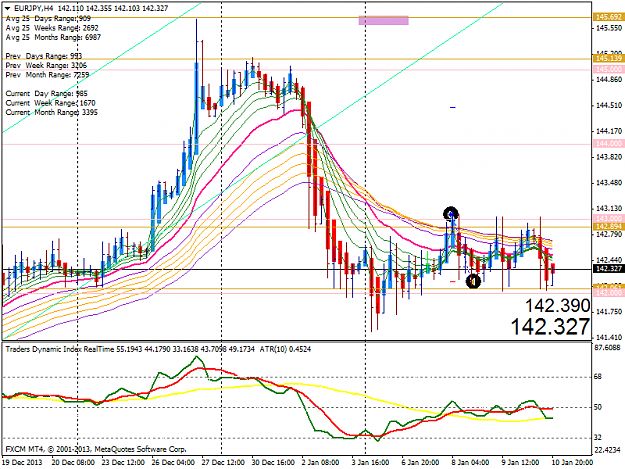Screen dimensions: 625x469
Task: Click the '19 Dec 2013' time axis label
Action: click(x=22, y=462)
